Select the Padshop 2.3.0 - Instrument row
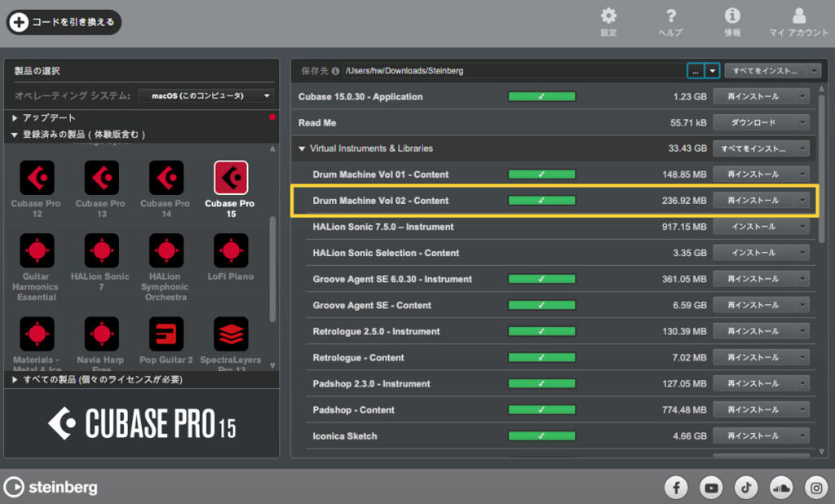This screenshot has width=835, height=504. (x=560, y=383)
